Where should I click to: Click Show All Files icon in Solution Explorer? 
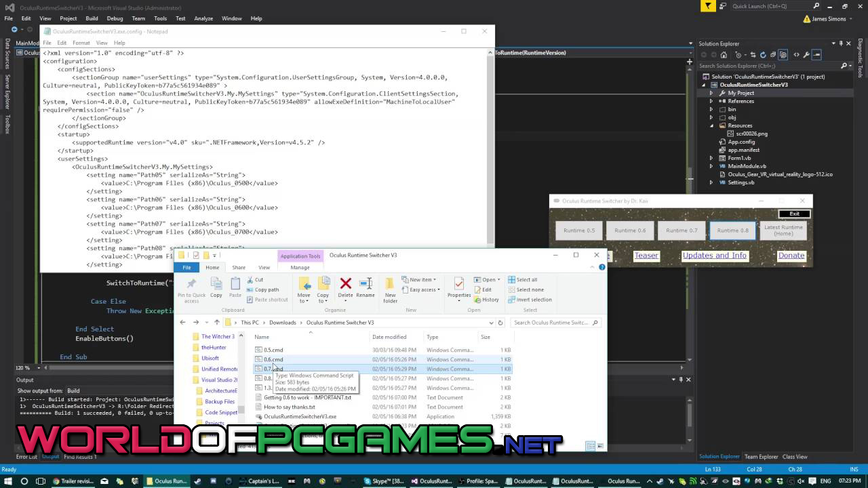[783, 55]
